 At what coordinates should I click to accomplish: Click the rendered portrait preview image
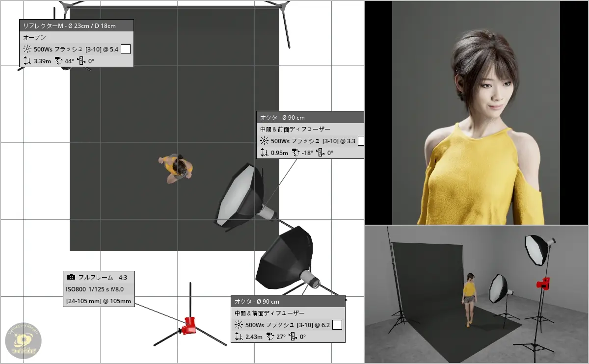[x=476, y=113]
